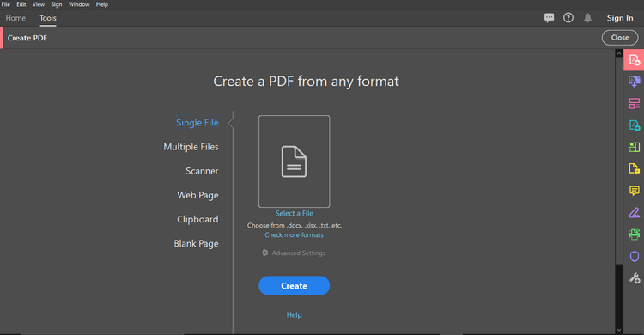Image resolution: width=644 pixels, height=335 pixels.
Task: Open the More Tools wrench icon
Action: point(635,278)
